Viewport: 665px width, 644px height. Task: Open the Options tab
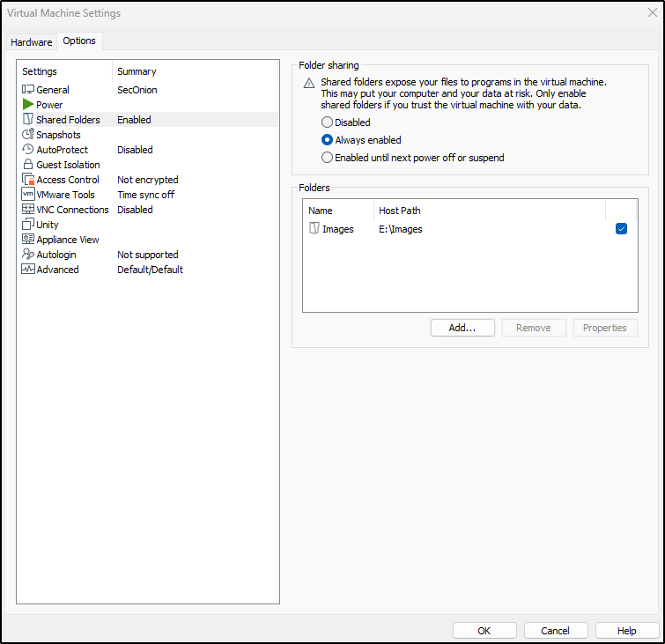79,41
